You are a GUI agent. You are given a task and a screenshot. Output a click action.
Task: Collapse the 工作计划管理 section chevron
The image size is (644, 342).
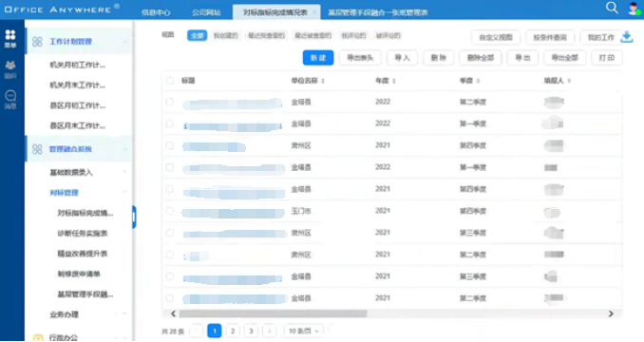coord(124,42)
